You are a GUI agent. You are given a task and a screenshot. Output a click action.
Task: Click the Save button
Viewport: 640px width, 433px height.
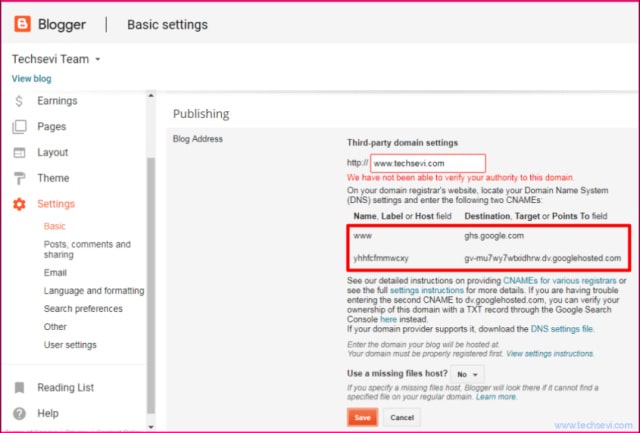[362, 417]
